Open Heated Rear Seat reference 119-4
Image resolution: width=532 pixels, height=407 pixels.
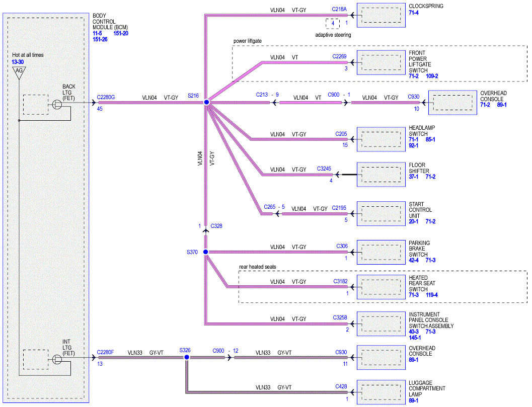(x=432, y=295)
